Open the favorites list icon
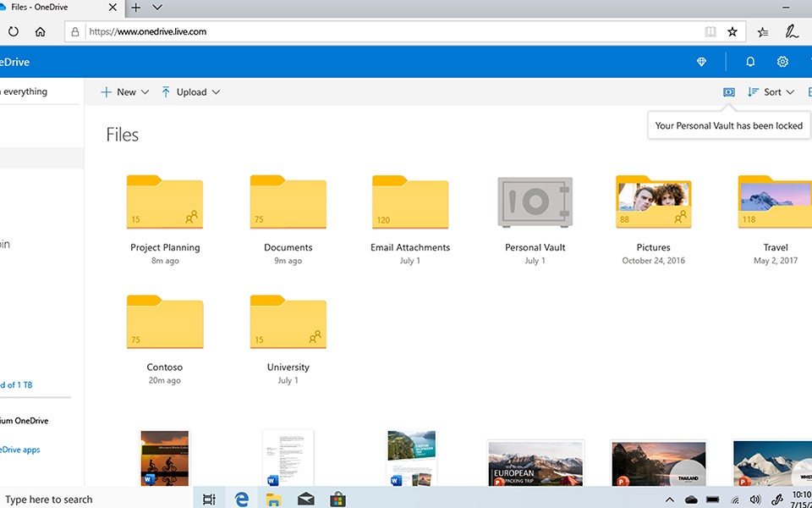The height and width of the screenshot is (508, 812). [763, 31]
